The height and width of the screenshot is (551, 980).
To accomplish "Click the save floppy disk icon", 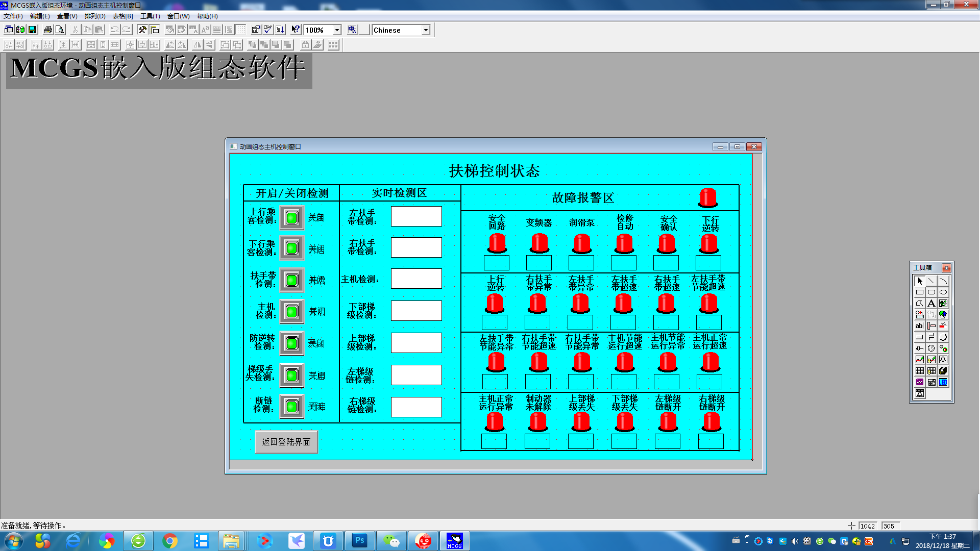I will coord(32,30).
